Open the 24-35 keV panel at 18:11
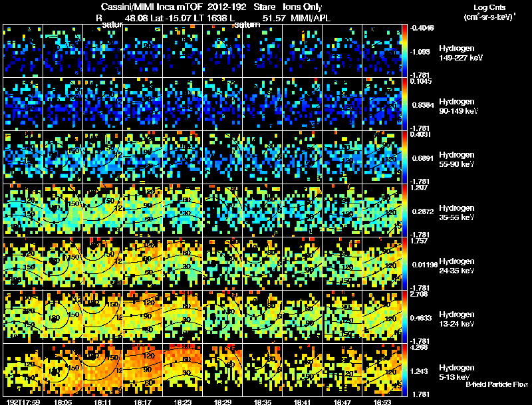 (102, 263)
